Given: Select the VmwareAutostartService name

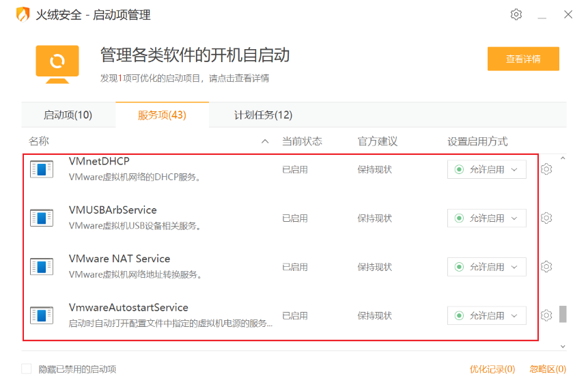Looking at the screenshot, I should tap(128, 308).
